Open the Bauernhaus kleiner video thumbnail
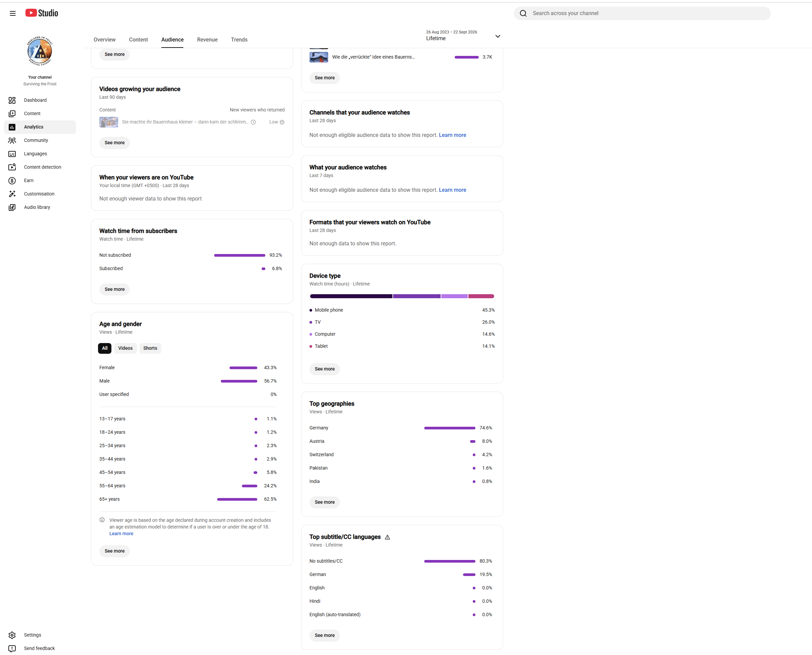This screenshot has height=655, width=812. pos(109,122)
